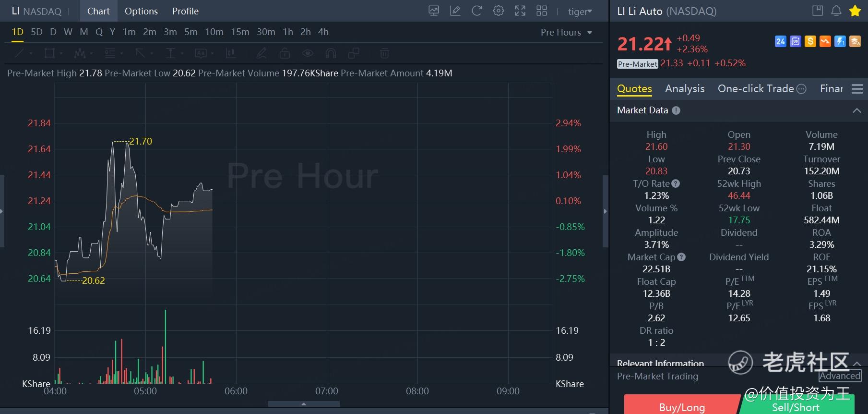Expand the text tool options arrow

click(x=212, y=53)
